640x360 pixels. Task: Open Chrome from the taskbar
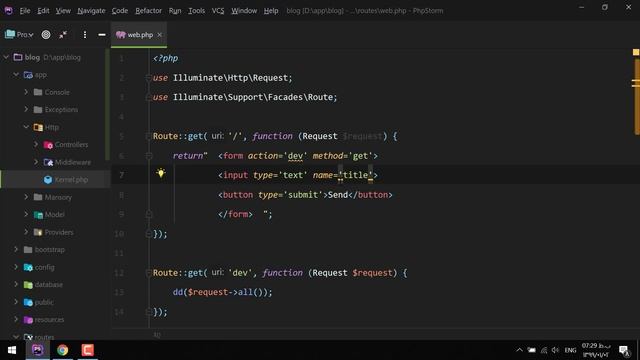[62, 350]
